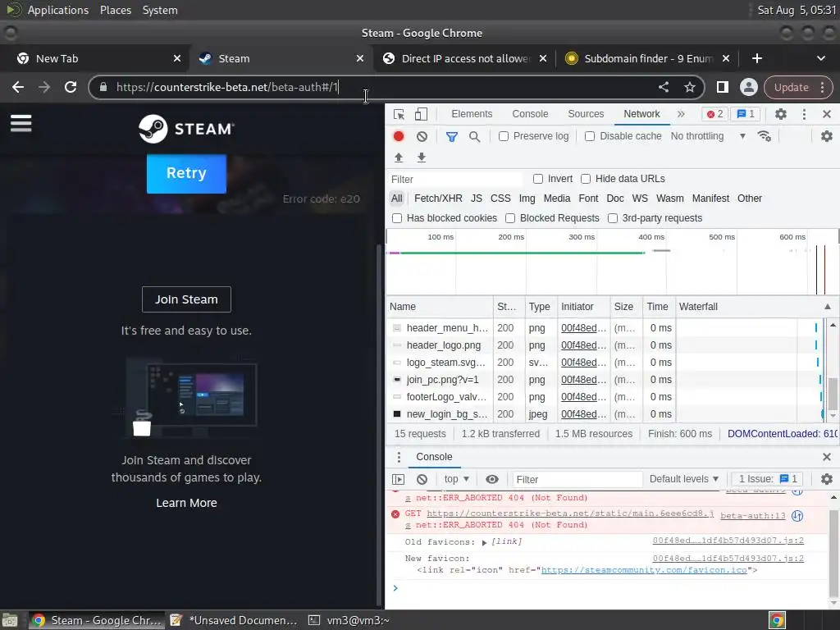
Task: Open DevTools three-dot customize menu
Action: [804, 114]
